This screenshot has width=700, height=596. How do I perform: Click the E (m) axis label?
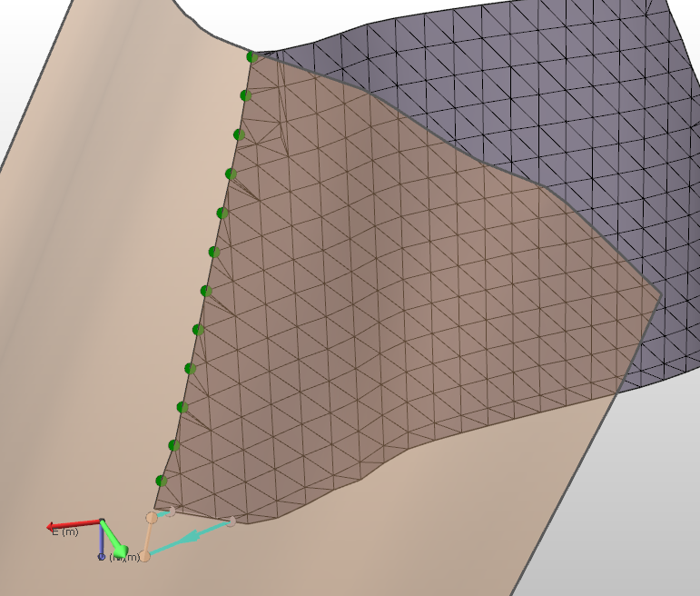tap(64, 532)
